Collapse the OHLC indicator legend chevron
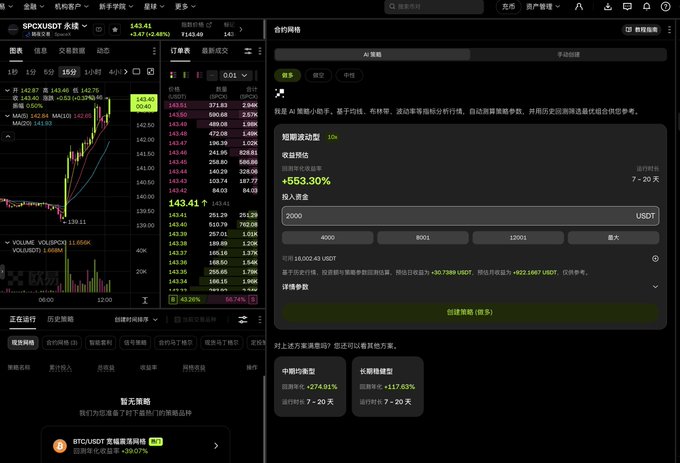Image resolution: width=680 pixels, height=463 pixels. (7, 90)
